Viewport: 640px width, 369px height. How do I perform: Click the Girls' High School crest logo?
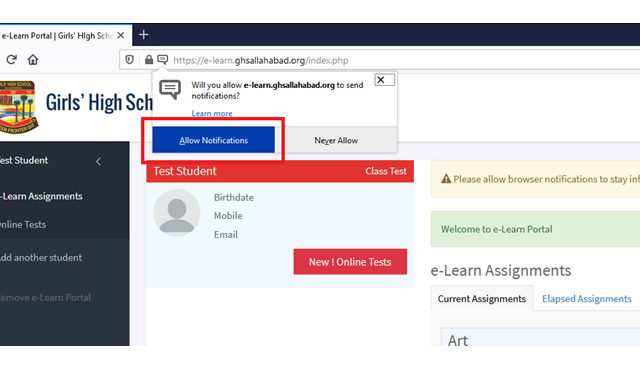tap(19, 107)
